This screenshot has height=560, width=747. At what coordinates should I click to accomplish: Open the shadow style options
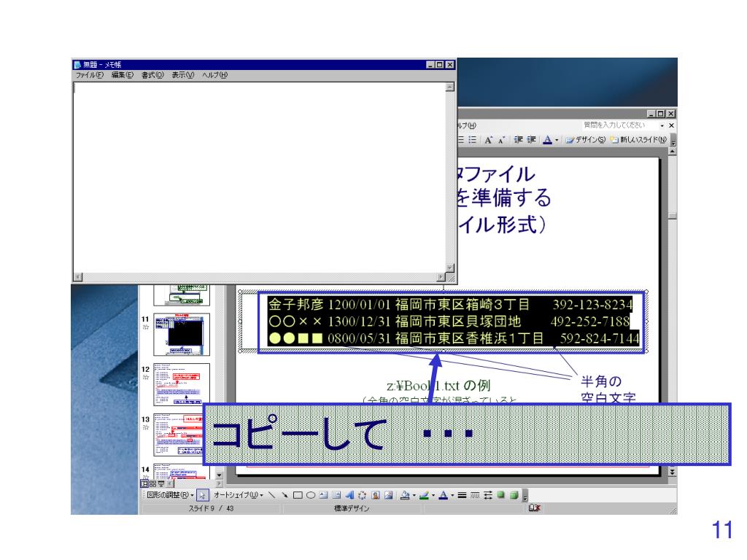pyautogui.click(x=500, y=495)
